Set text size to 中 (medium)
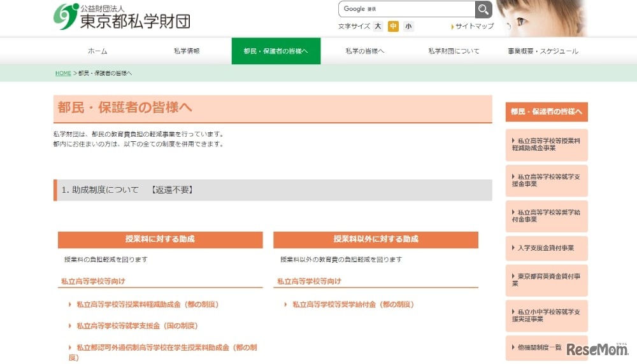Image resolution: width=637 pixels, height=364 pixels. (x=393, y=26)
